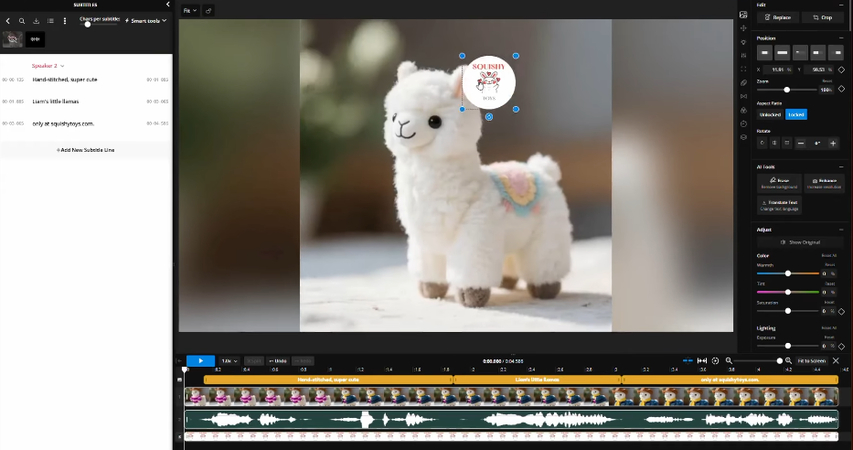The width and height of the screenshot is (853, 450).
Task: Adjust the Saturation slider
Action: click(787, 311)
